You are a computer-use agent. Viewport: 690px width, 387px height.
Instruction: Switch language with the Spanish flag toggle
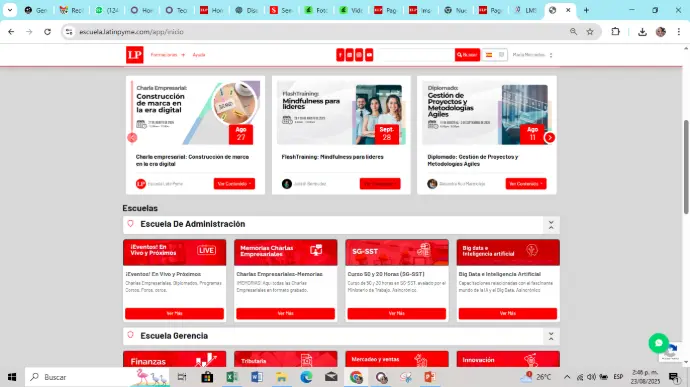click(488, 55)
